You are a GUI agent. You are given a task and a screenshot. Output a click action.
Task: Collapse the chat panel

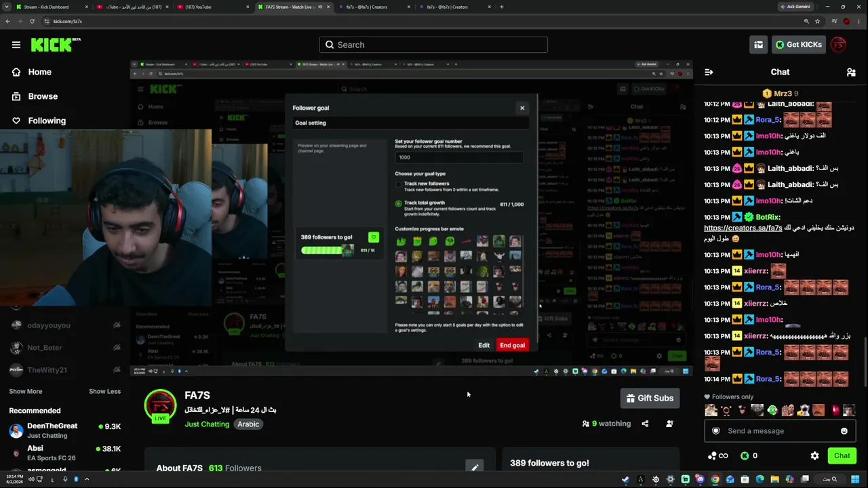[x=709, y=72]
